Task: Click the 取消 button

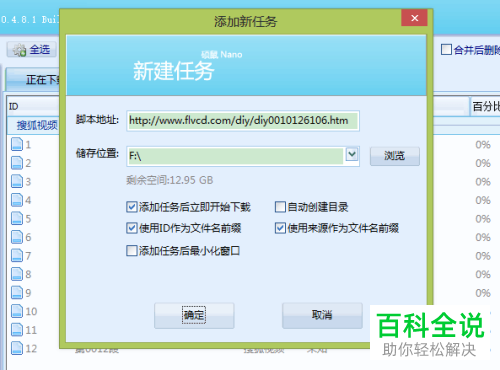Action: (322, 315)
